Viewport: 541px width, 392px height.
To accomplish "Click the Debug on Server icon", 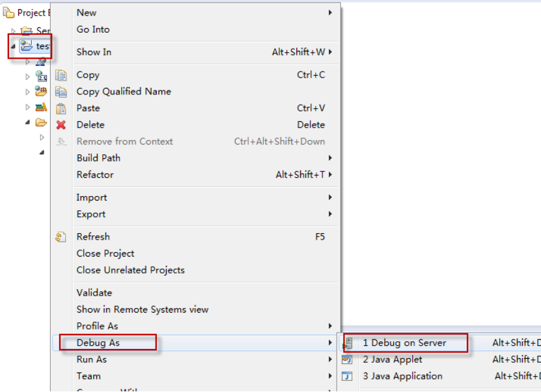I will coord(348,343).
